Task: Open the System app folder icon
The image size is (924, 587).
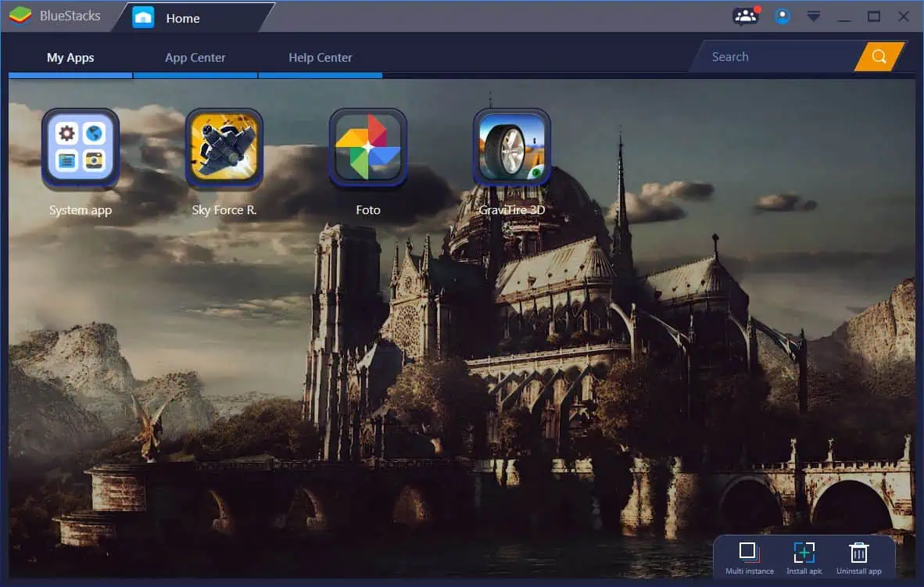Action: click(x=81, y=148)
